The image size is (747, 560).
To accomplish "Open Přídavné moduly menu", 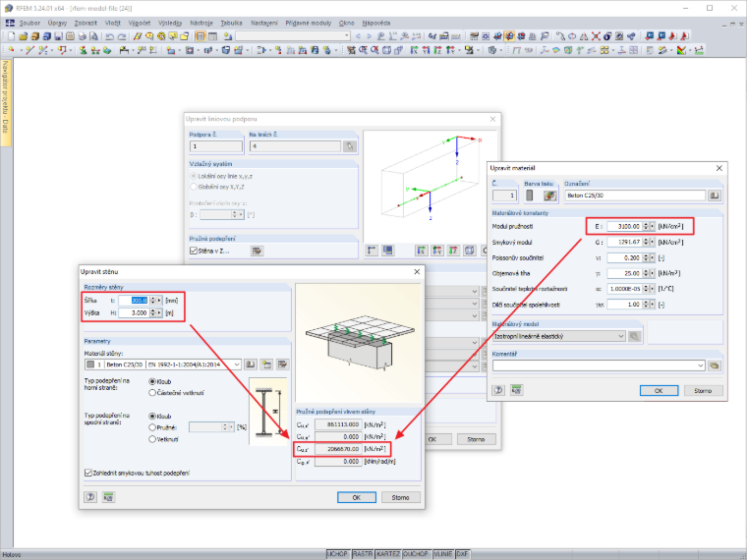I will point(309,23).
